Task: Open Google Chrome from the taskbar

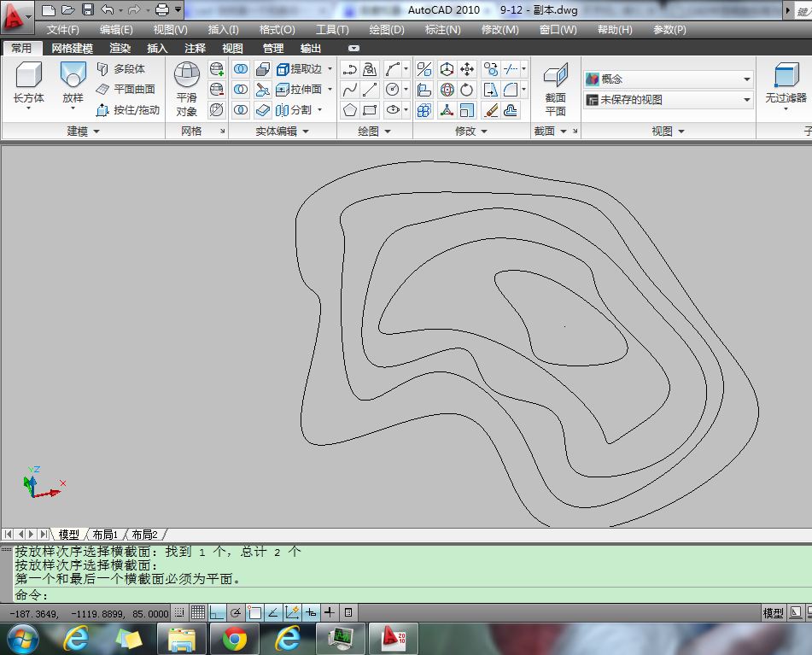Action: (235, 639)
